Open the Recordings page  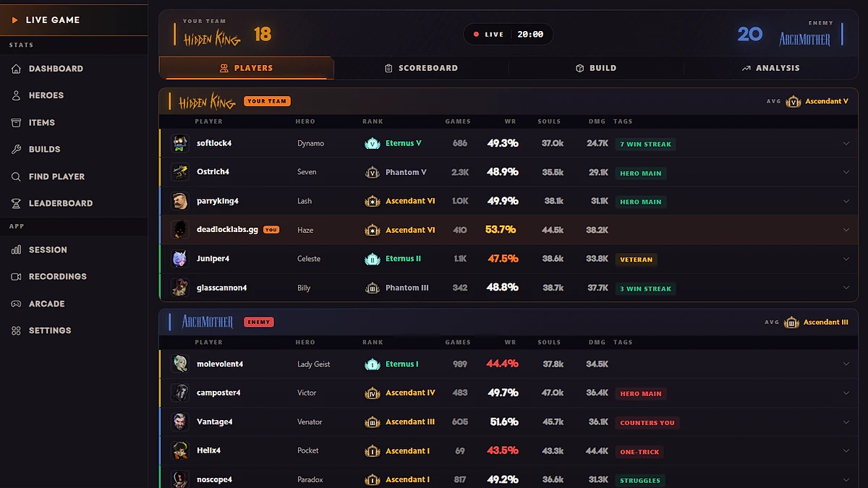click(74, 277)
